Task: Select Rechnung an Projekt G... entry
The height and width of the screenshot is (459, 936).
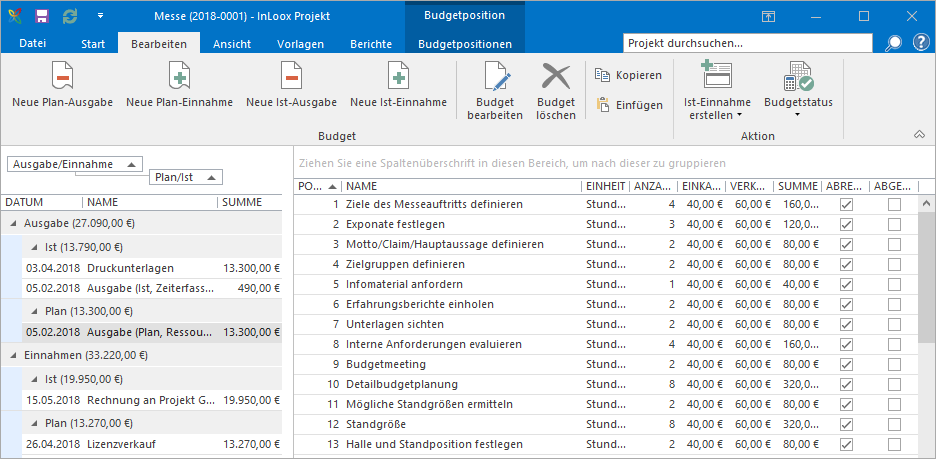Action: [x=152, y=400]
